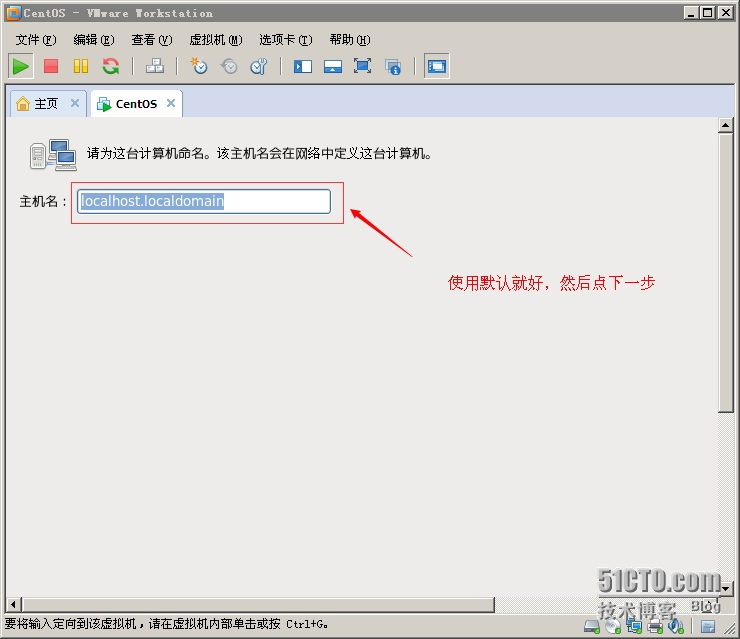Open the 文件(F) menu
This screenshot has height=639, width=740.
pos(35,40)
